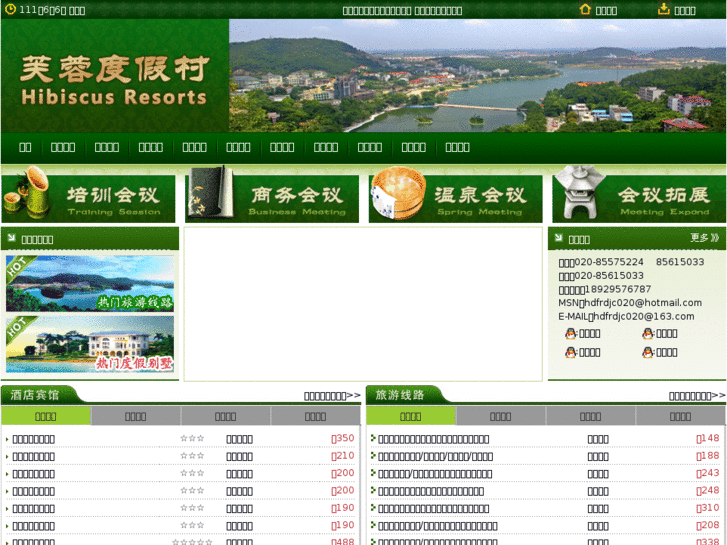Click the star rating in the 350 hotel row

point(192,438)
